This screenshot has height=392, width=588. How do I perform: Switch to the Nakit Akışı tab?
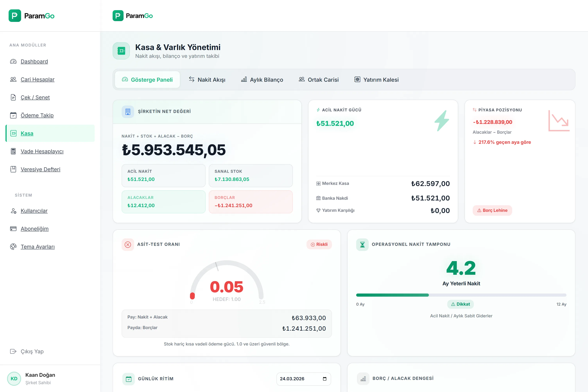click(x=207, y=80)
